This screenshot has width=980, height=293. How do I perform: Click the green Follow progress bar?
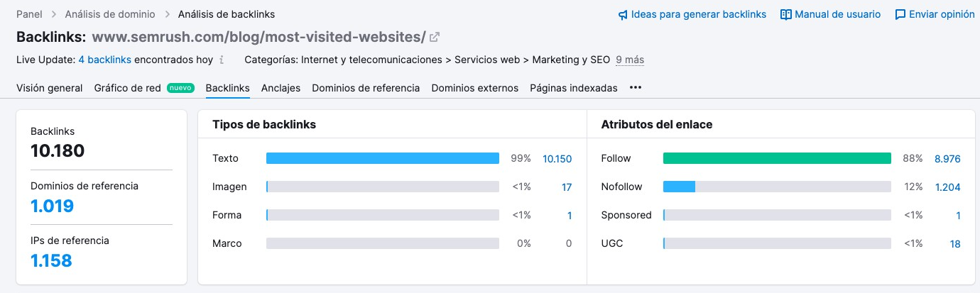coord(777,158)
